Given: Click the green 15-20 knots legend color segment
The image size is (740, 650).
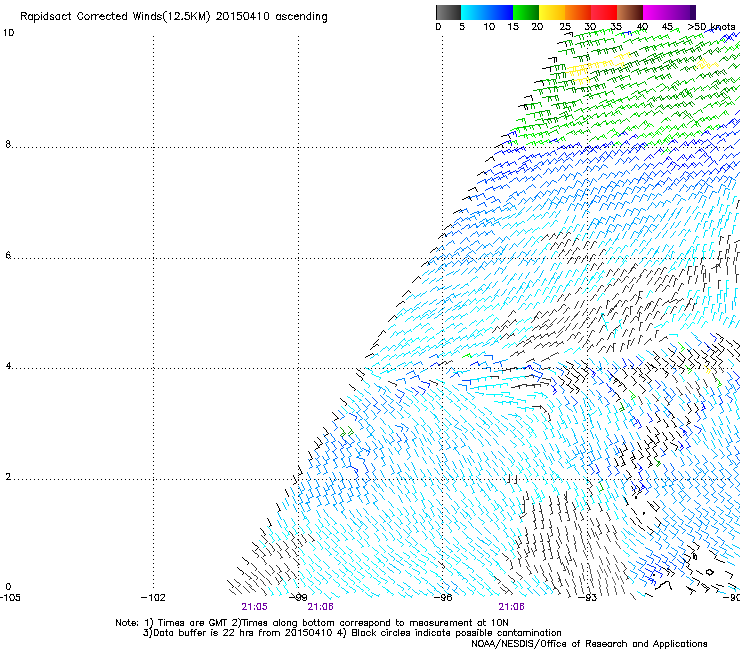Looking at the screenshot, I should (x=526, y=12).
